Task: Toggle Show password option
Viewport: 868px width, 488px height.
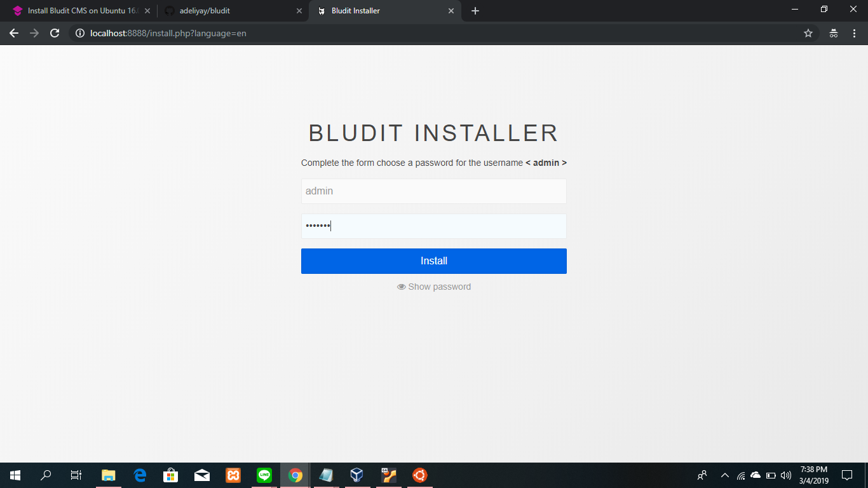Action: pos(434,287)
